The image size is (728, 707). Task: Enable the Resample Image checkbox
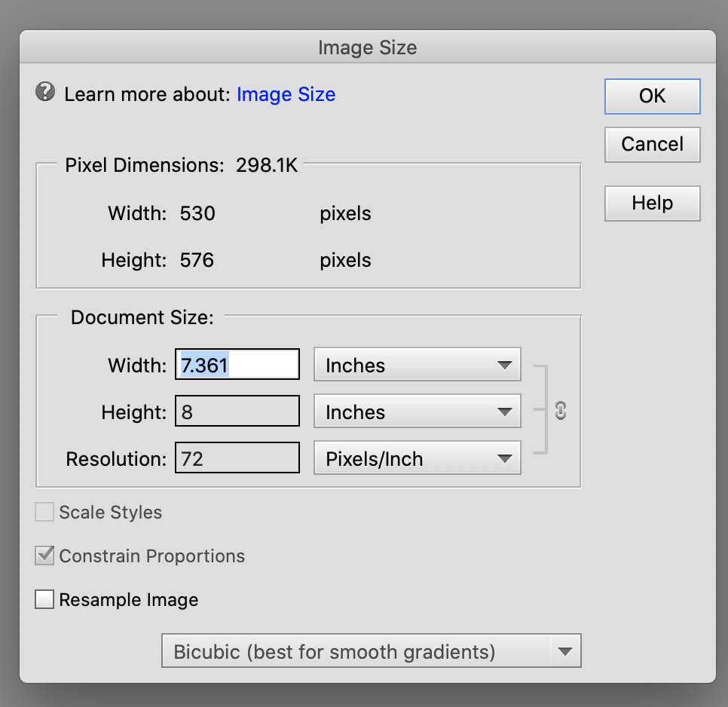click(x=45, y=600)
